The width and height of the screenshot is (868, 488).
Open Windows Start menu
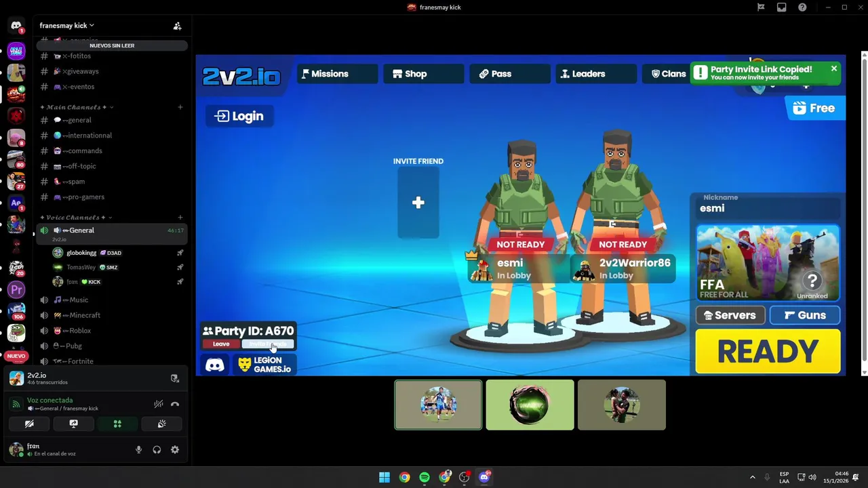384,477
